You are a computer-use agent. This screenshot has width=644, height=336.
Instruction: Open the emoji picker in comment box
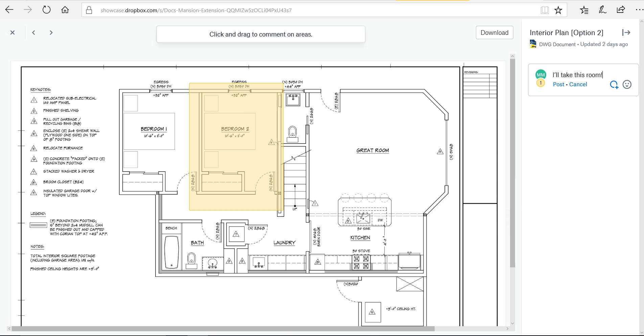(627, 85)
